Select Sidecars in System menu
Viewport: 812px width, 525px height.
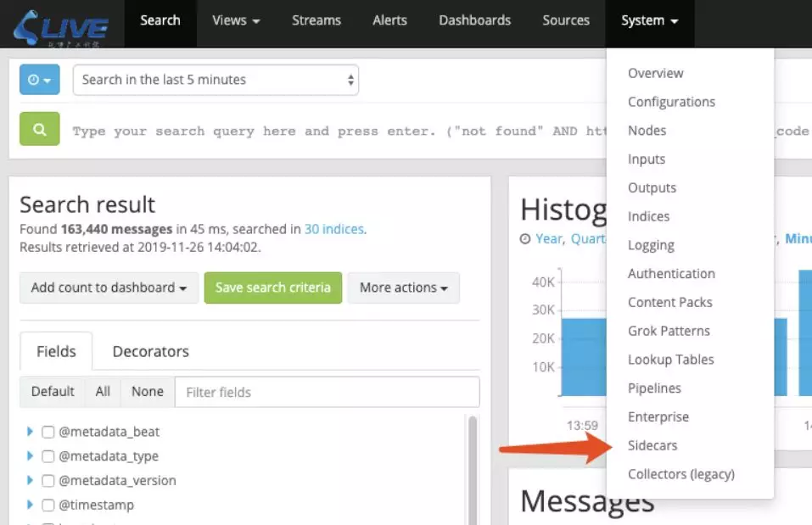652,445
